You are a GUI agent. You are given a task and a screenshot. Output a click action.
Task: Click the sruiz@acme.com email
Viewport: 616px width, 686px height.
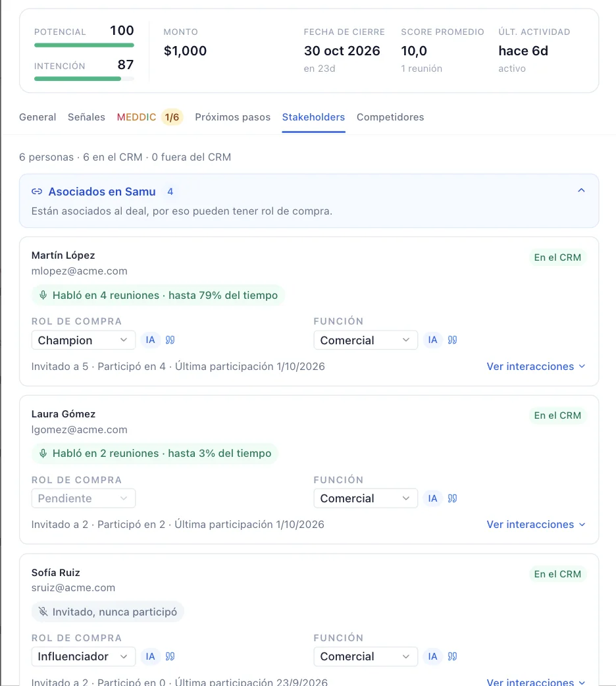[x=73, y=587]
